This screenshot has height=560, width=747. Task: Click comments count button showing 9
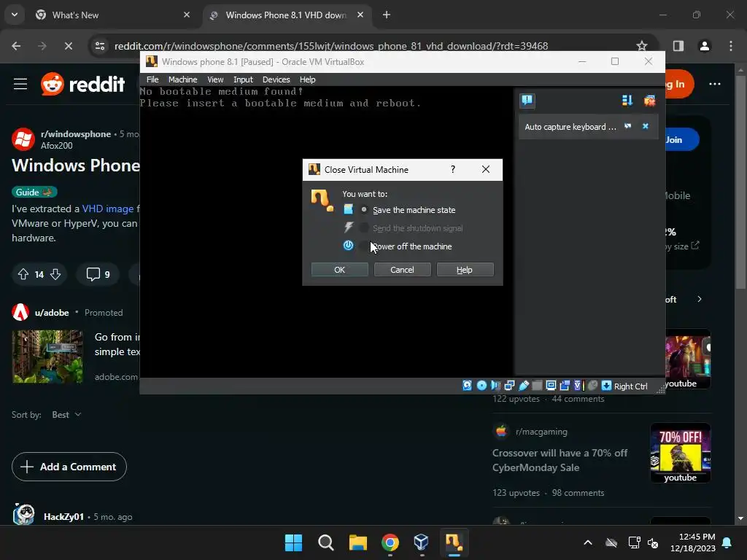click(x=98, y=274)
